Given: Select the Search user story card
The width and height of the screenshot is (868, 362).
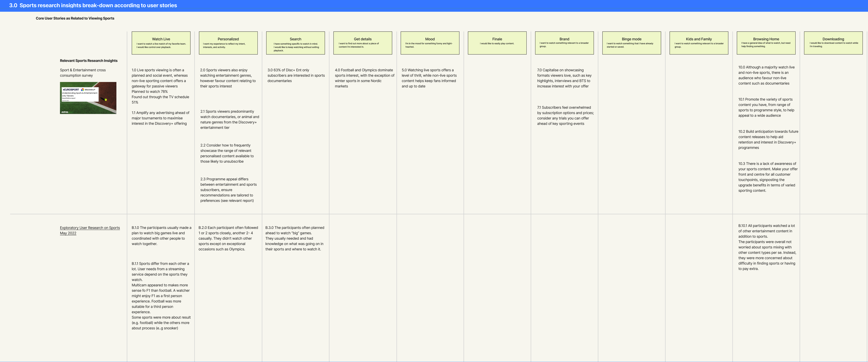Looking at the screenshot, I should (296, 43).
